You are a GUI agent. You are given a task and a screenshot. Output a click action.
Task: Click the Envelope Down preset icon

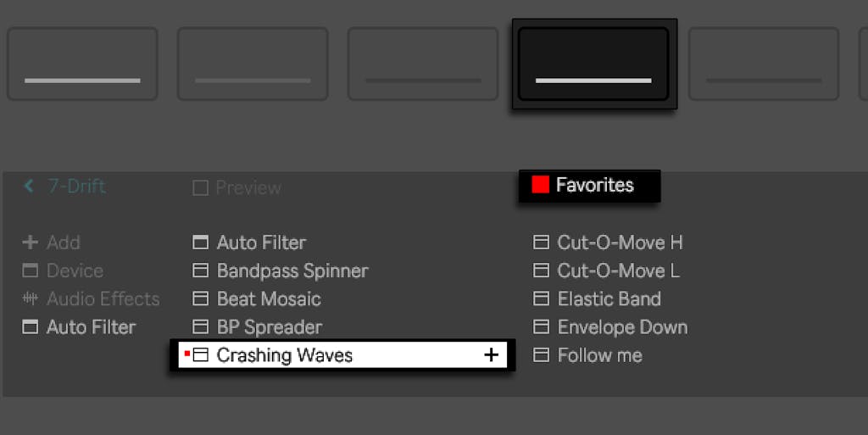point(541,327)
